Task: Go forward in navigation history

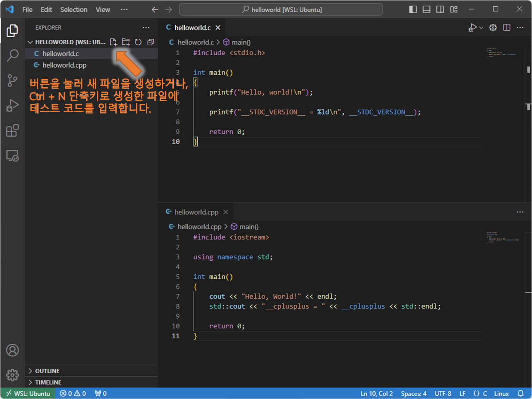Action: (x=168, y=10)
